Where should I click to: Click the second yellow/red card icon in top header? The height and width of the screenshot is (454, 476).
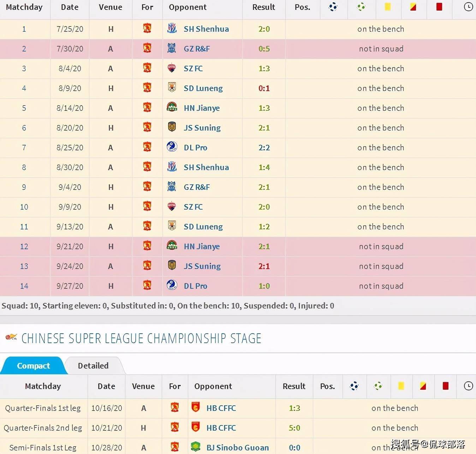[413, 7]
